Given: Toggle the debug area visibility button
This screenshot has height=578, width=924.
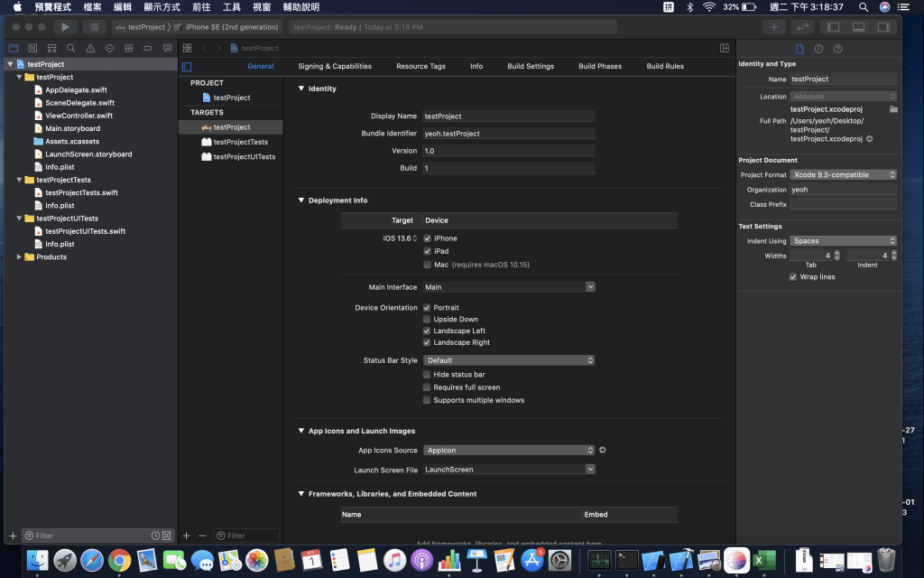Looking at the screenshot, I should coord(859,26).
